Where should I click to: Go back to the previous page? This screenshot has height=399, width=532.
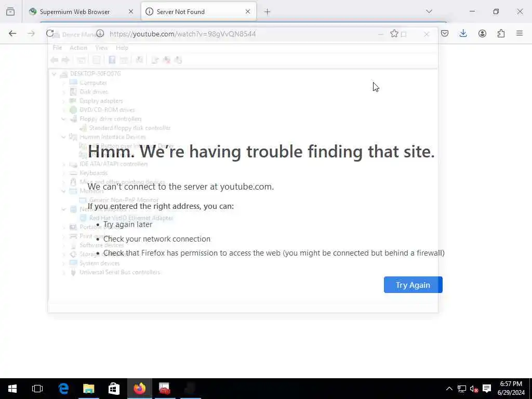point(12,33)
